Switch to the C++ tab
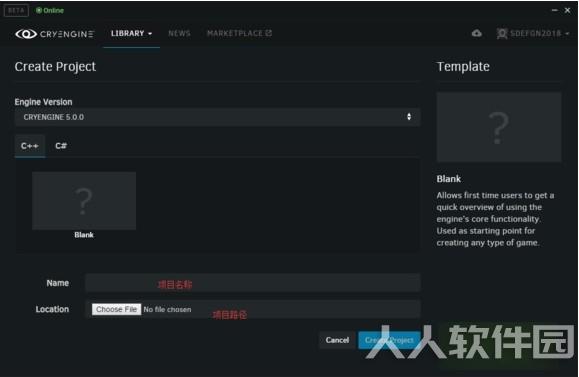 (x=30, y=146)
